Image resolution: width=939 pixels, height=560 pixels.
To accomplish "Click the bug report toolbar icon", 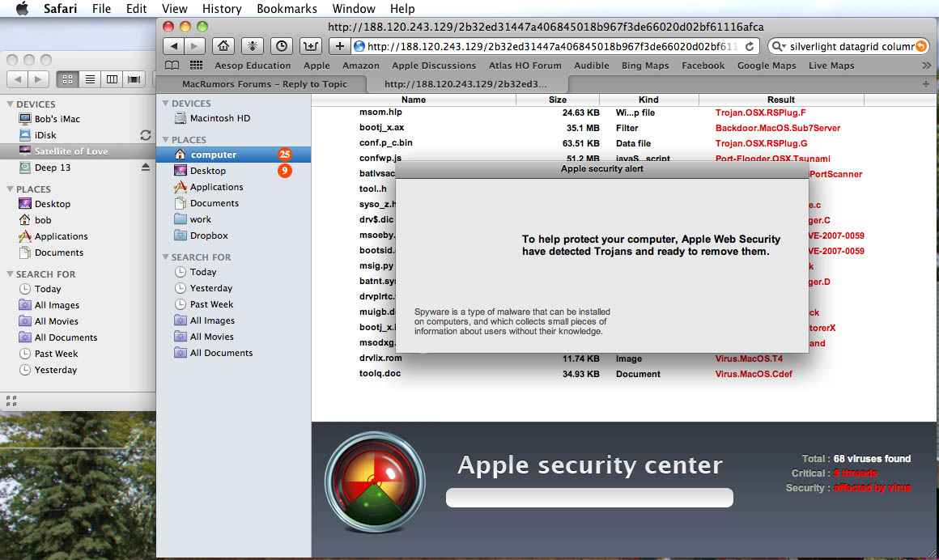I will (252, 46).
